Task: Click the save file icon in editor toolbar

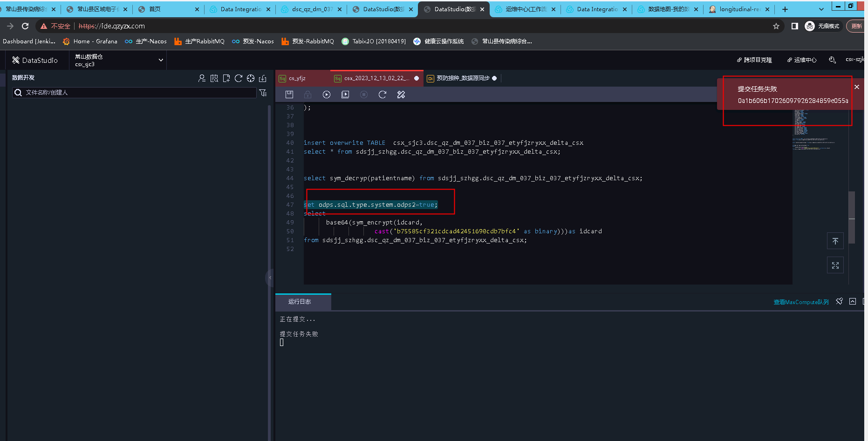Action: 289,95
